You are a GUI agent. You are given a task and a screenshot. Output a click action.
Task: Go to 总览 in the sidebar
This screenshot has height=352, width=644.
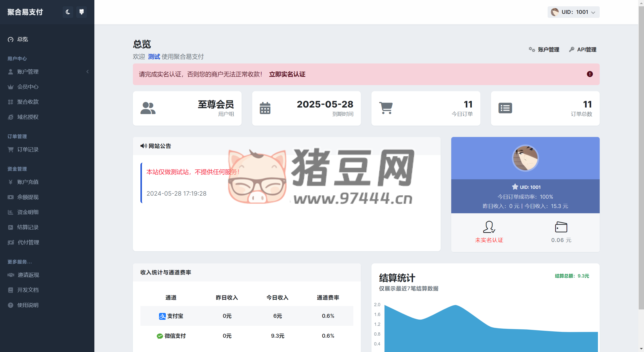(x=22, y=39)
